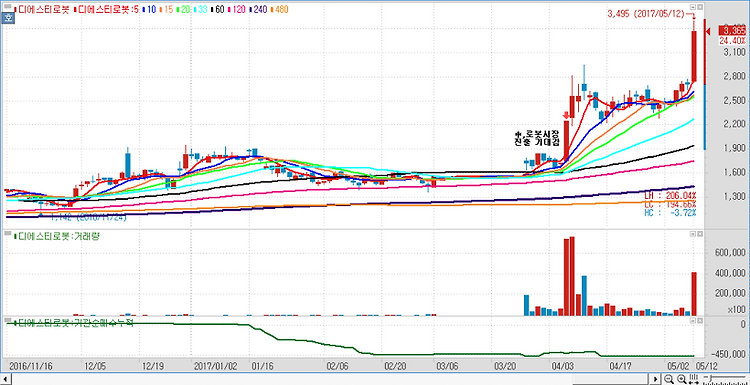Click the HC : -3.72% statistic
The height and width of the screenshot is (385, 750).
[670, 212]
